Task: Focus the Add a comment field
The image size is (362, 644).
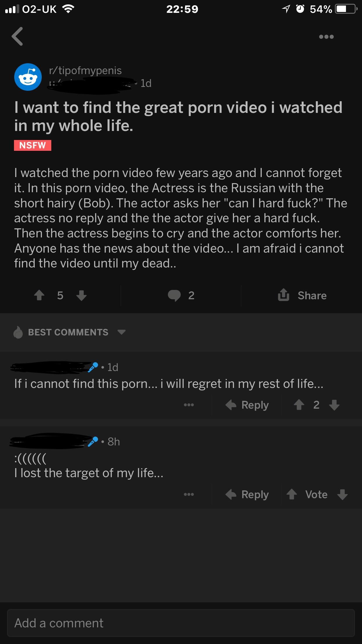Action: point(181,623)
